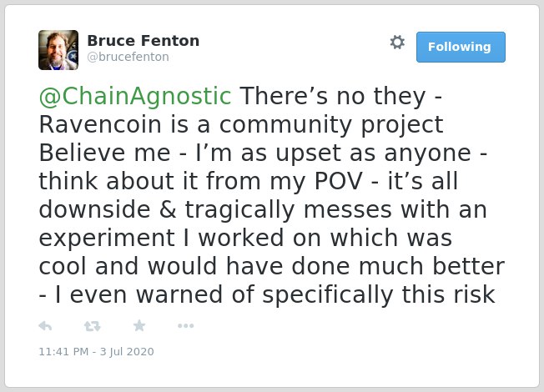Image resolution: width=544 pixels, height=392 pixels.
Task: Click the gear icon beside Following
Action: click(x=397, y=43)
